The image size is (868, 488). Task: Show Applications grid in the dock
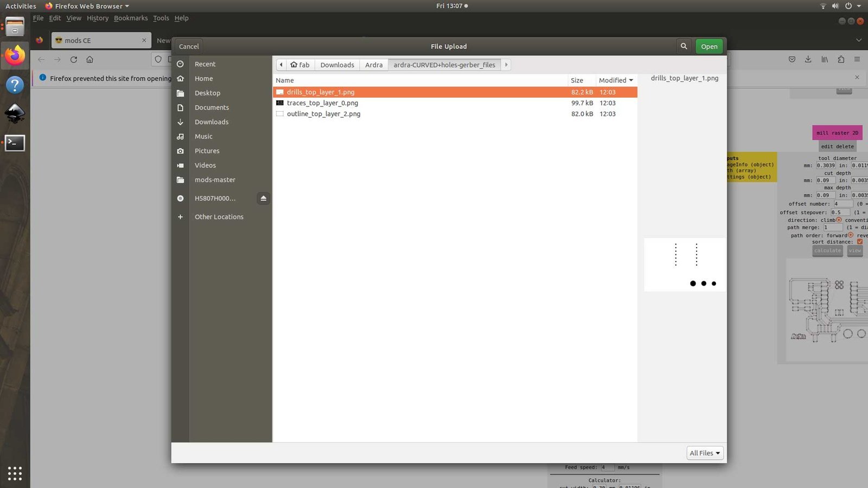tap(15, 473)
